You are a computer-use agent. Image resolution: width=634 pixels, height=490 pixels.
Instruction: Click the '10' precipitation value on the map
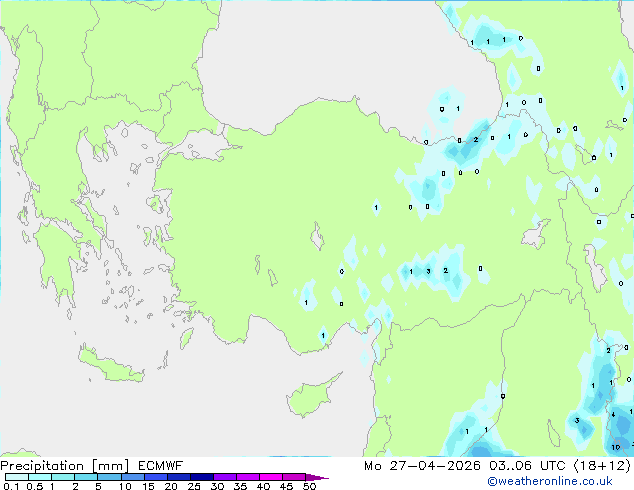click(615, 447)
